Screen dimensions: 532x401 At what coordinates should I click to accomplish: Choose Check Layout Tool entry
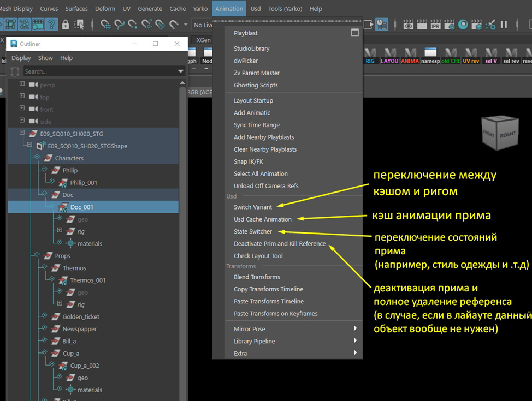click(x=294, y=256)
